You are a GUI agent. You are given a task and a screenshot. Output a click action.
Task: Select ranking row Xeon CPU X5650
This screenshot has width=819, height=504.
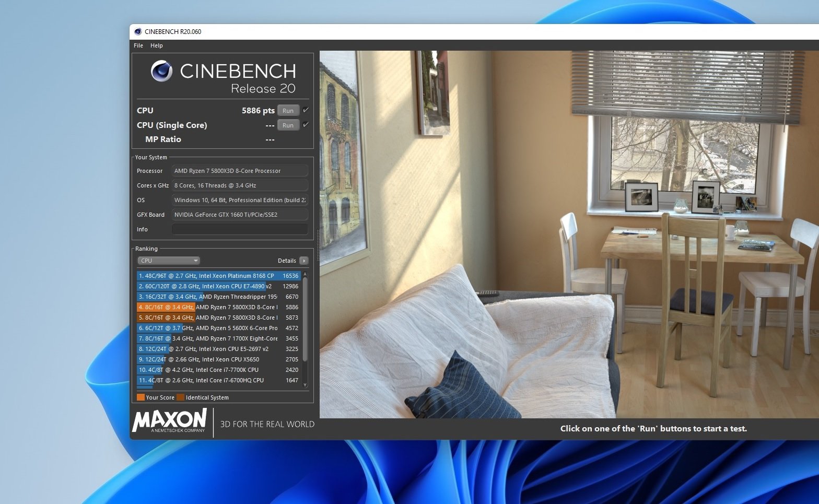coord(218,359)
